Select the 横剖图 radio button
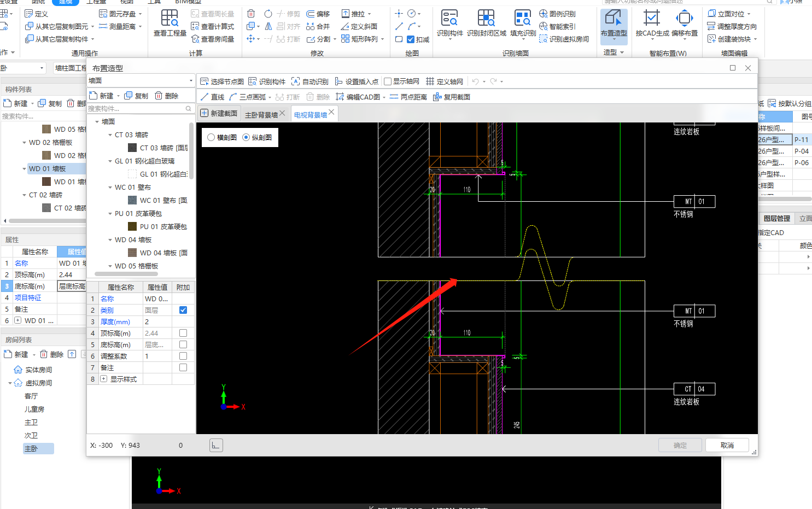 (x=211, y=137)
